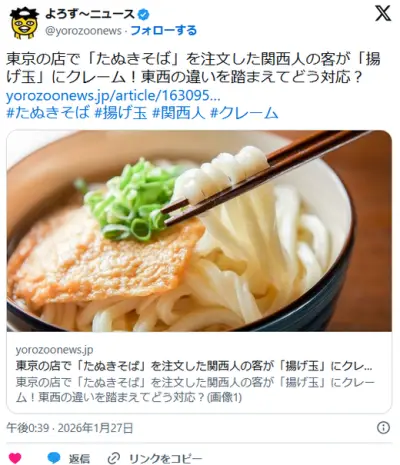
Task: Click the post timestamp 午後0:39
Action: click(x=28, y=428)
